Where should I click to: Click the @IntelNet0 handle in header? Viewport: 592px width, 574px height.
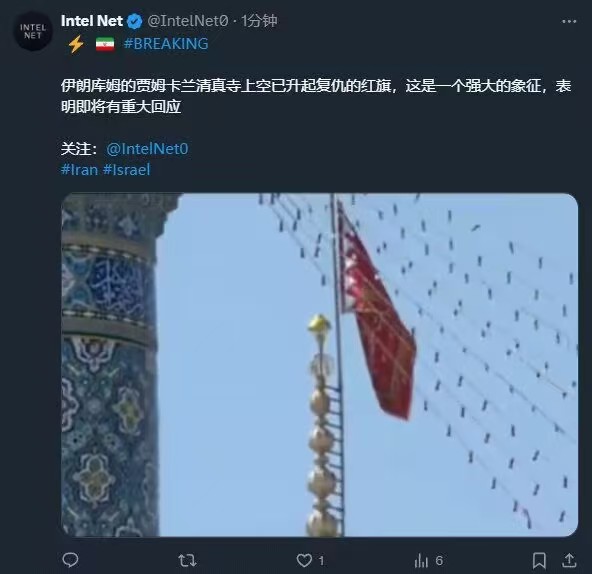(x=188, y=21)
